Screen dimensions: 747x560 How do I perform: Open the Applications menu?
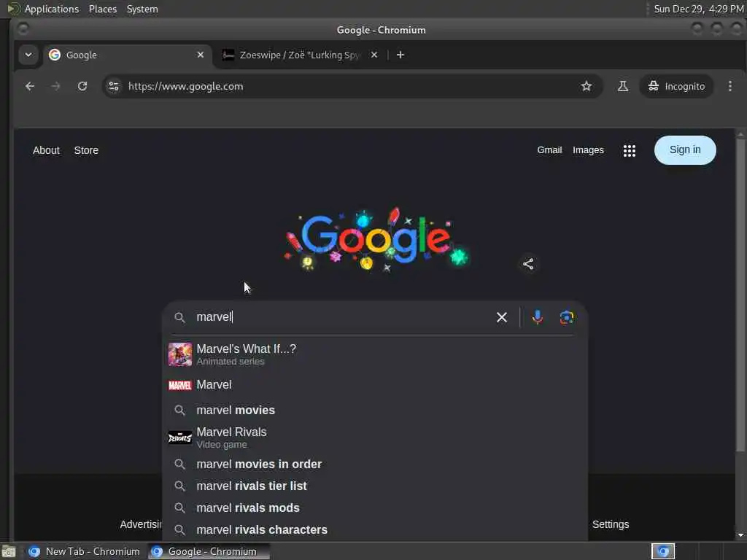click(52, 9)
